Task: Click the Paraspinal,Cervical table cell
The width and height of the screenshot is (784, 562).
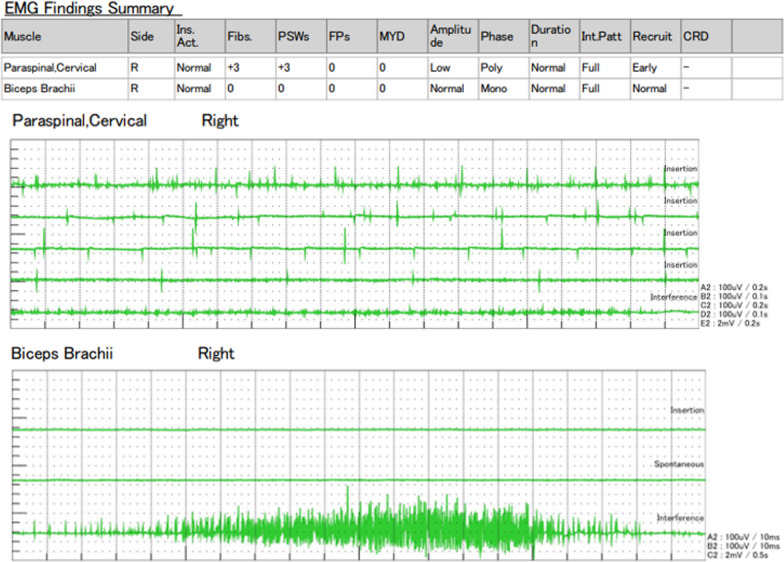Action: pos(64,68)
